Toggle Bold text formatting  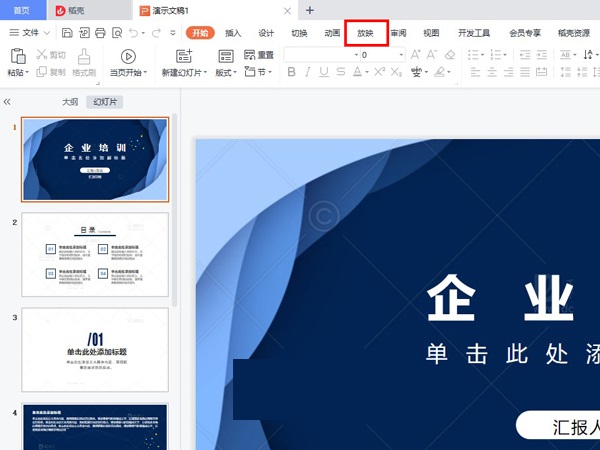294,73
